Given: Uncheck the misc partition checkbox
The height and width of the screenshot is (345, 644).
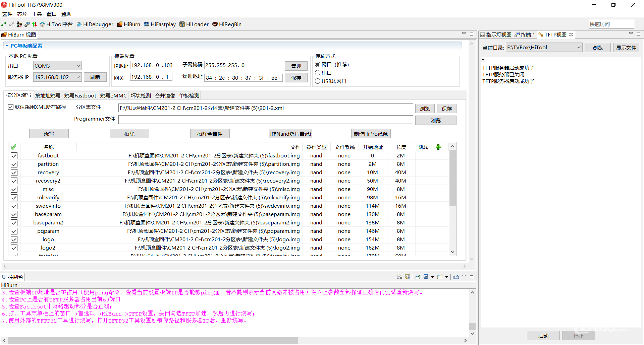Looking at the screenshot, I should (x=14, y=189).
